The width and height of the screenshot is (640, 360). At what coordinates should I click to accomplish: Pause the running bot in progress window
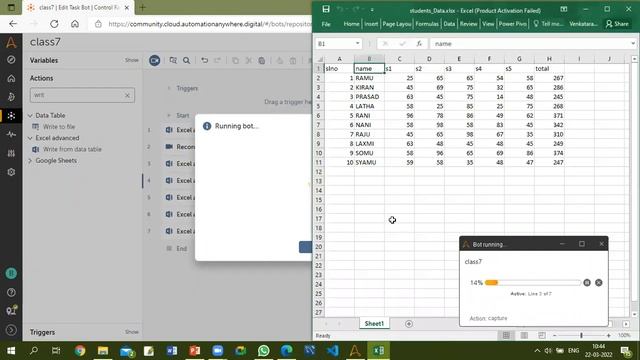pyautogui.click(x=587, y=282)
